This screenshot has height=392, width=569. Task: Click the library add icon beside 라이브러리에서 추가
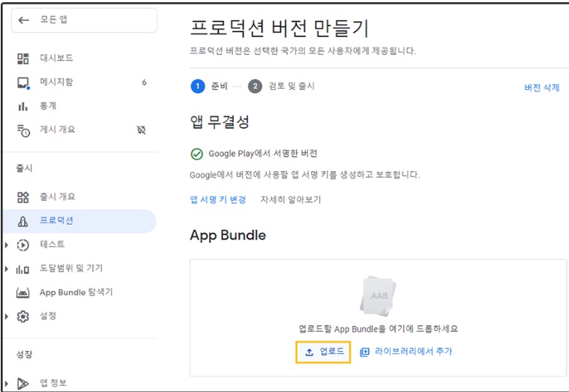(364, 352)
